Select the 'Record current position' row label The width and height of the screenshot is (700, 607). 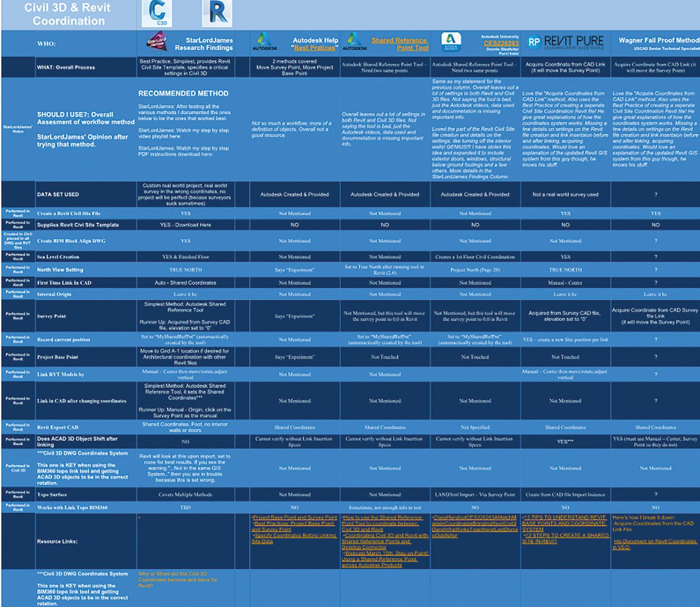[64, 340]
